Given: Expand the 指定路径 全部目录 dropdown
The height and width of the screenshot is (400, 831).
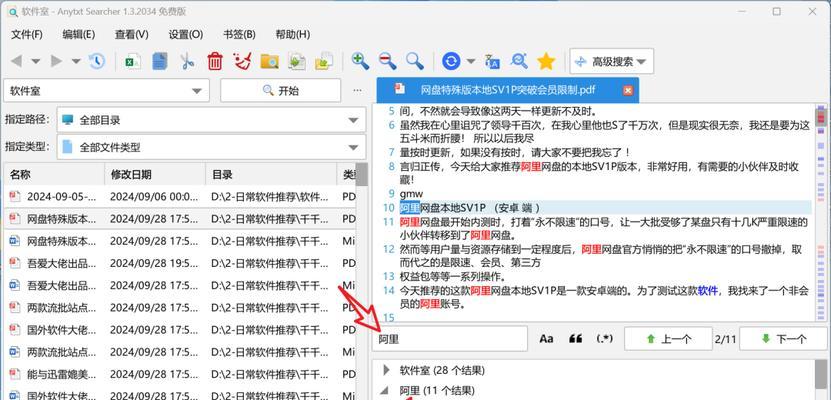Looking at the screenshot, I should click(211, 120).
